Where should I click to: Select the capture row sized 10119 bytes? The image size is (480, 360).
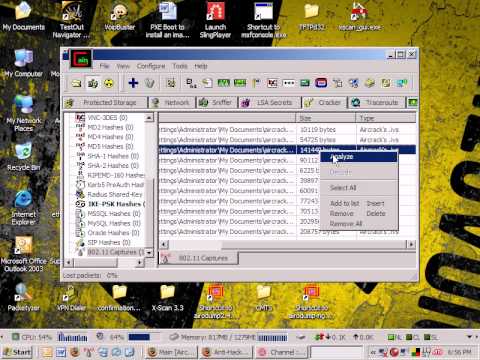[287, 129]
